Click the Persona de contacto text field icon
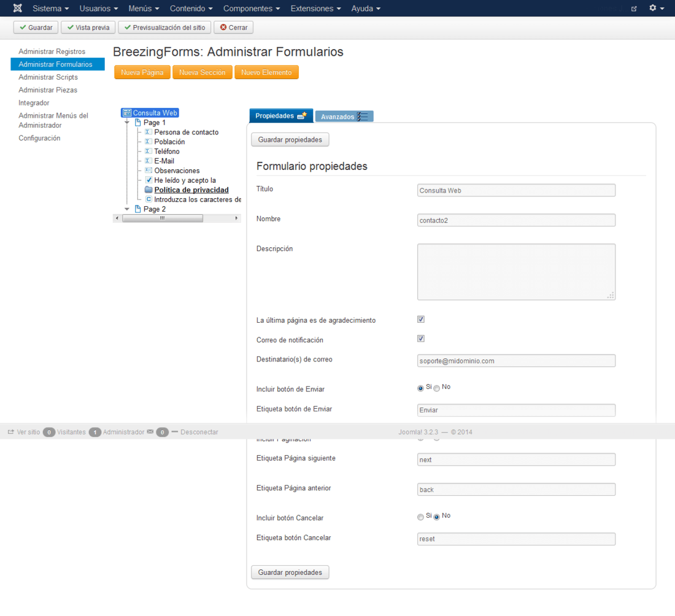Screen dimensions: 675x616 148,132
